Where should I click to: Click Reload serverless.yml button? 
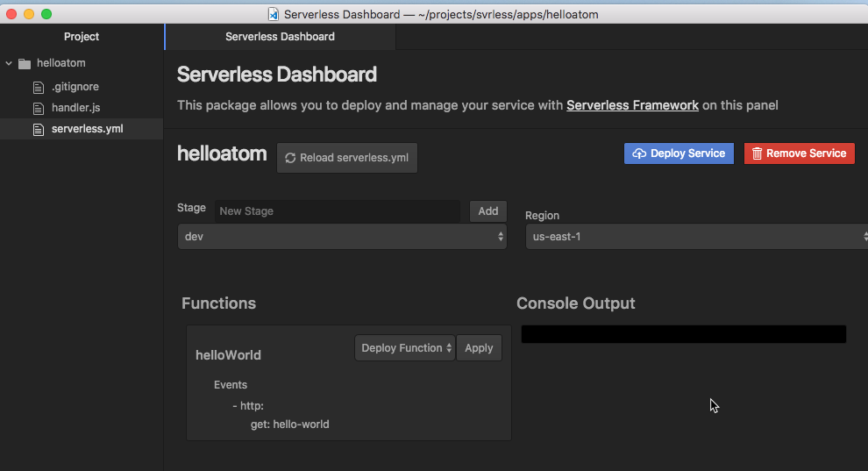[x=347, y=158]
